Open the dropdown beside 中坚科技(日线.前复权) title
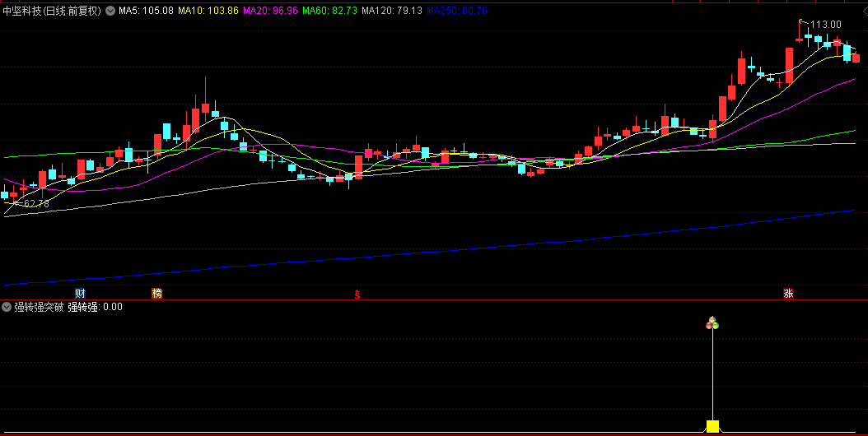The image size is (868, 436). [110, 11]
